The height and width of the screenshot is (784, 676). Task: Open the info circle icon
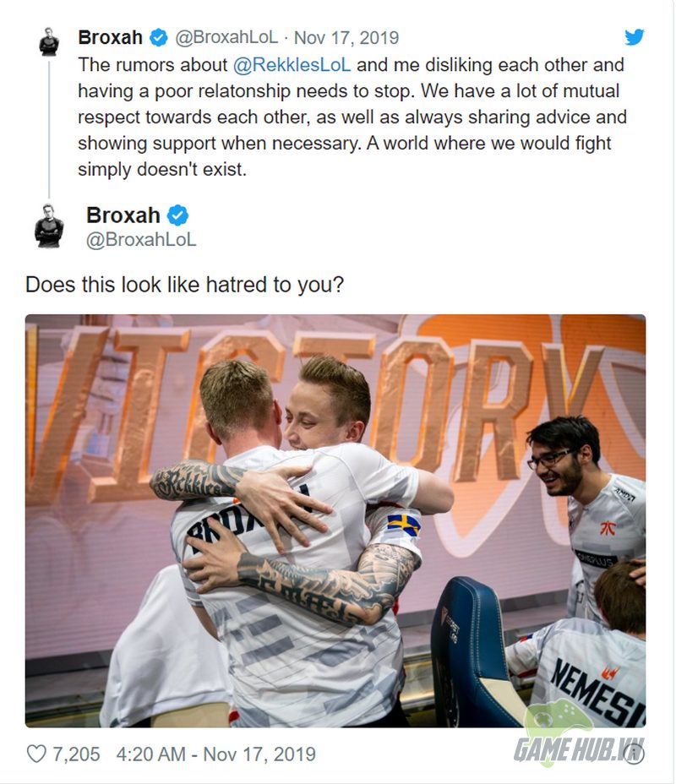point(634,754)
